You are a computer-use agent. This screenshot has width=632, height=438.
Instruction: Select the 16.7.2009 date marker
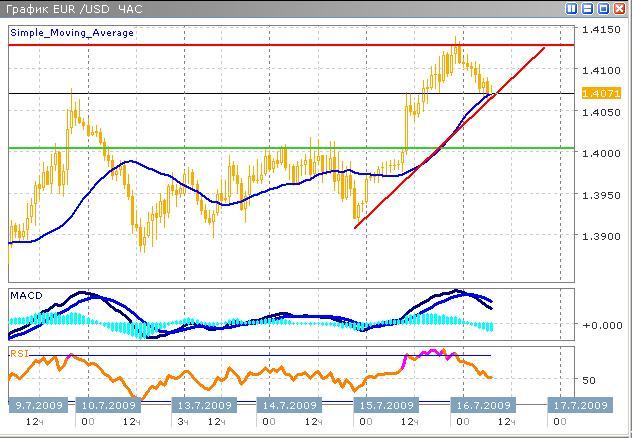point(482,406)
